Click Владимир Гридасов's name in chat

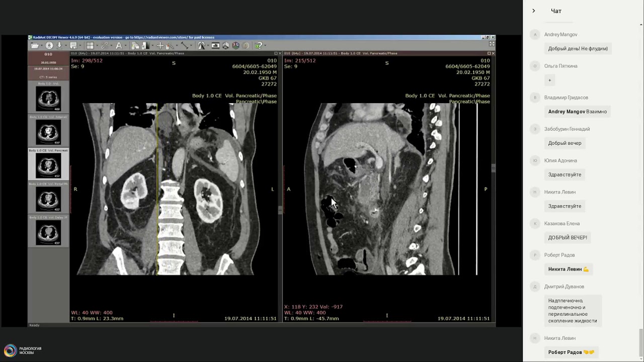(566, 98)
